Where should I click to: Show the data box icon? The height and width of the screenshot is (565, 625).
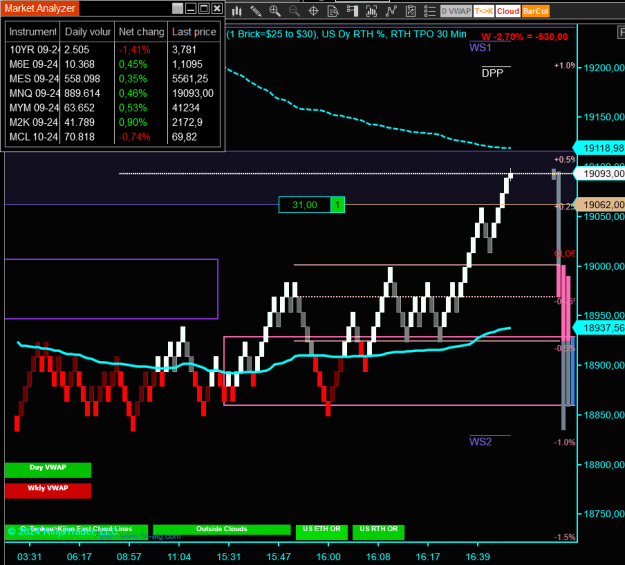[x=333, y=11]
